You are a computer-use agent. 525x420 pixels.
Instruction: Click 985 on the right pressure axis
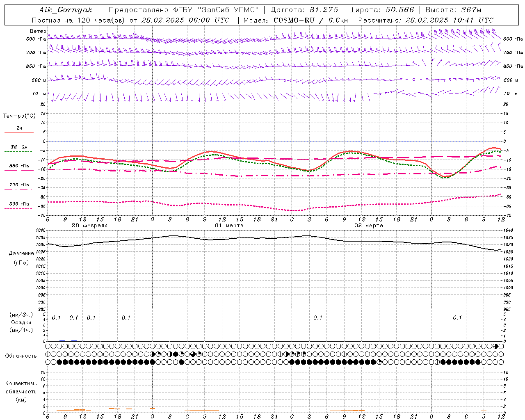(508, 309)
